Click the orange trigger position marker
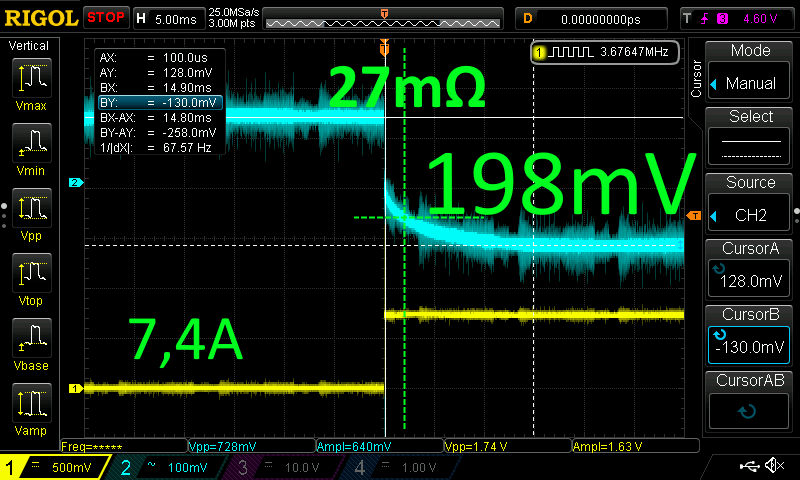The width and height of the screenshot is (800, 480). pyautogui.click(x=384, y=47)
